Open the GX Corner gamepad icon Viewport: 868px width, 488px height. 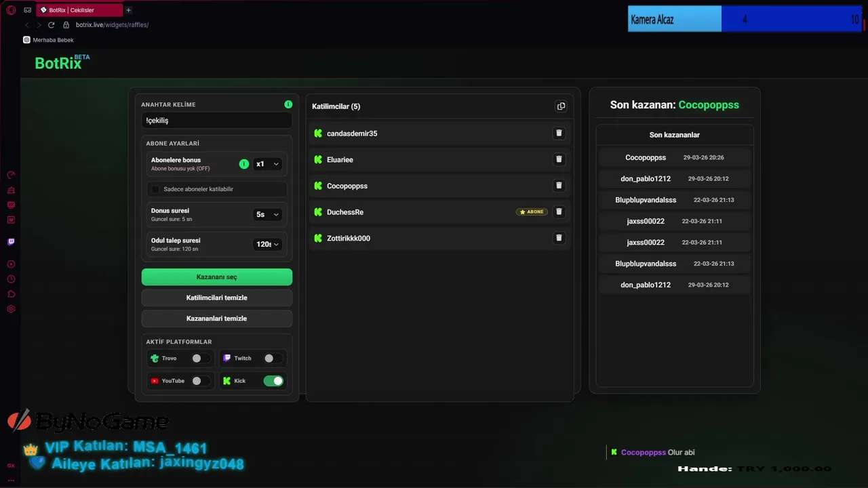click(28, 10)
